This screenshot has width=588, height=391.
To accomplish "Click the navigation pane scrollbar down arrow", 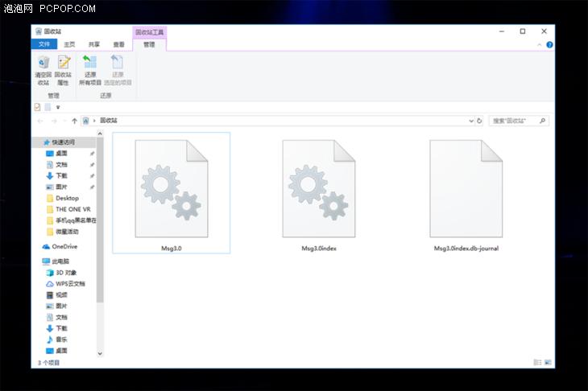I will [x=101, y=352].
